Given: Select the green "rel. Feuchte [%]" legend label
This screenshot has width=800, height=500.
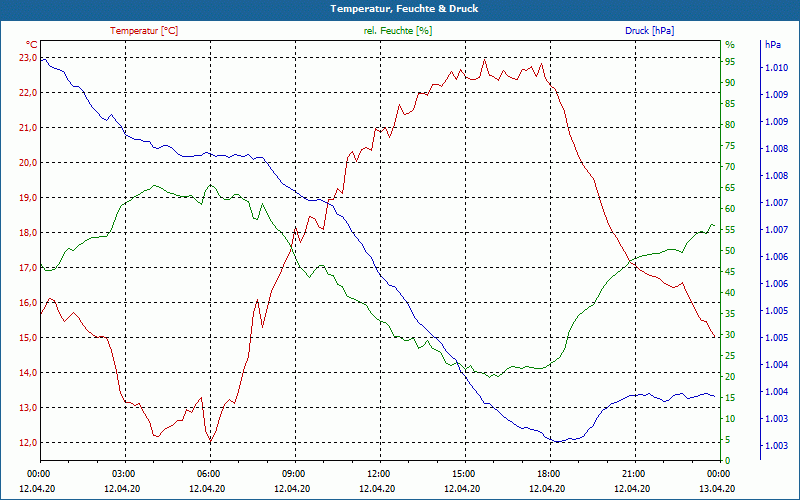Looking at the screenshot, I should click(398, 31).
